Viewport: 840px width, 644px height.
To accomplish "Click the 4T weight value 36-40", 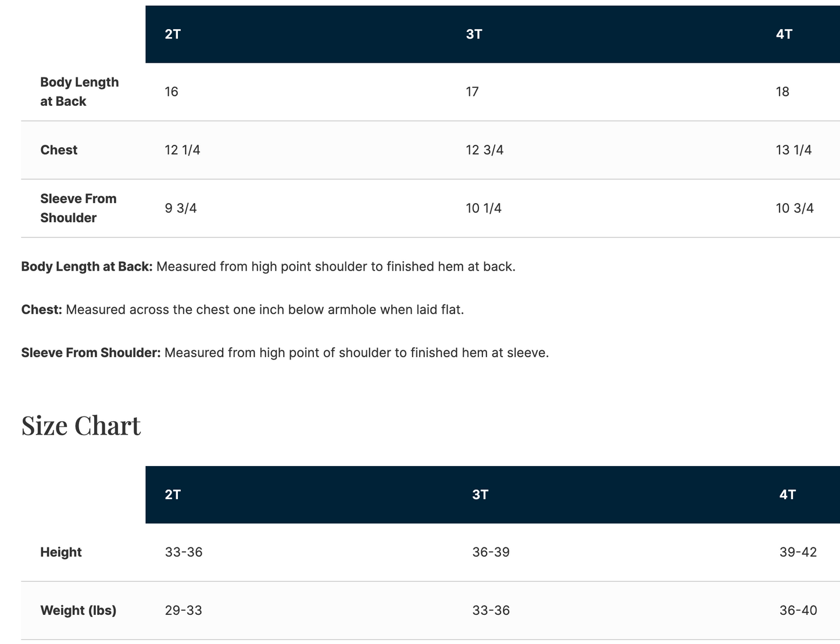I will 798,610.
